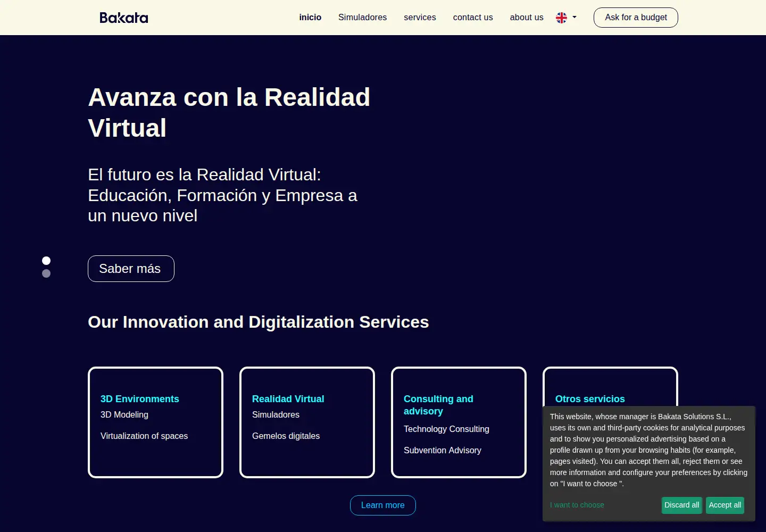The width and height of the screenshot is (766, 532).
Task: Discard all cookies
Action: 682,505
